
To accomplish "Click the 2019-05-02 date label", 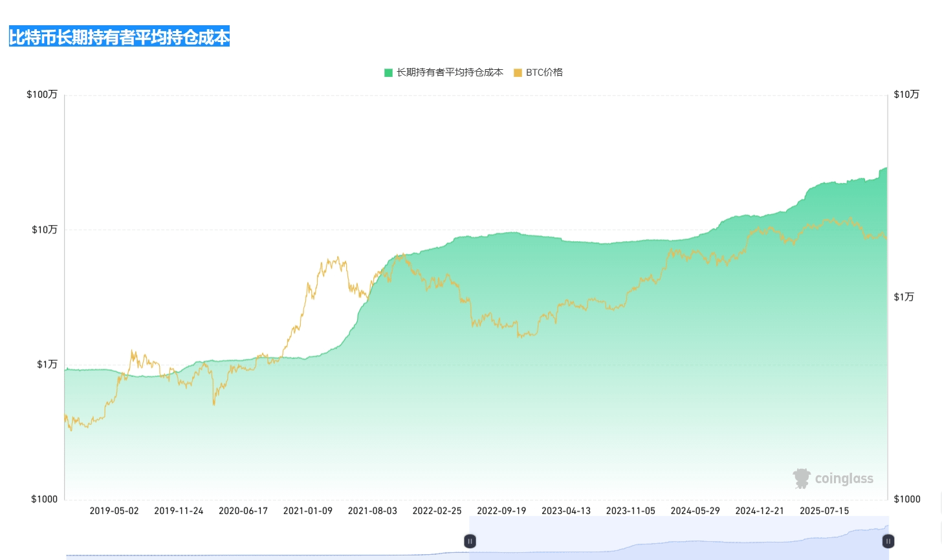I will pos(114,511).
